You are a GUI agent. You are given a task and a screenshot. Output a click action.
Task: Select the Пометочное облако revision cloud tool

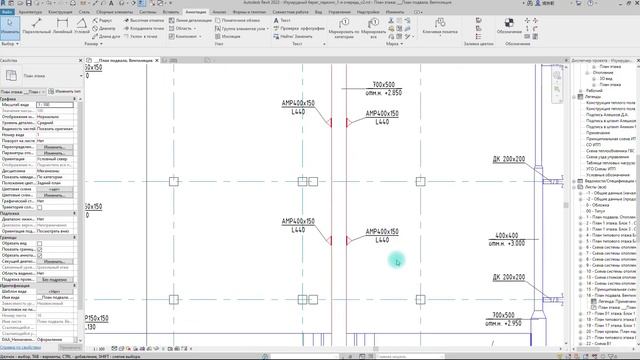[238, 20]
